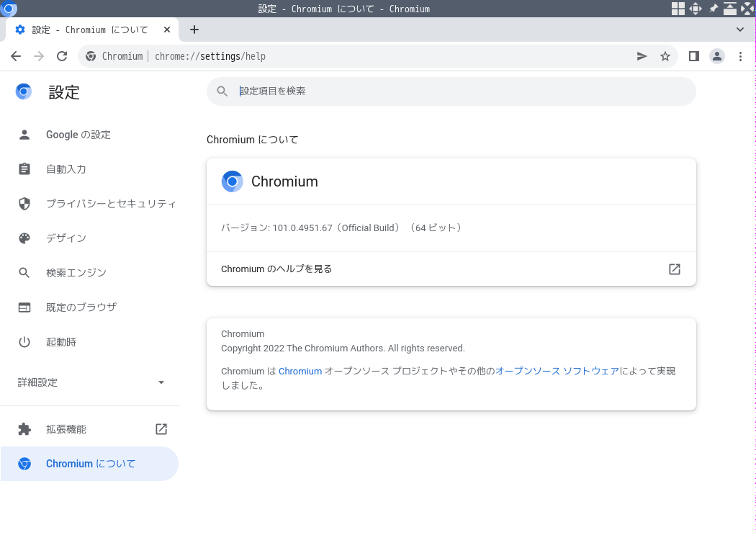The height and width of the screenshot is (535, 756).
Task: Click external link icon on the help row
Action: click(x=675, y=269)
